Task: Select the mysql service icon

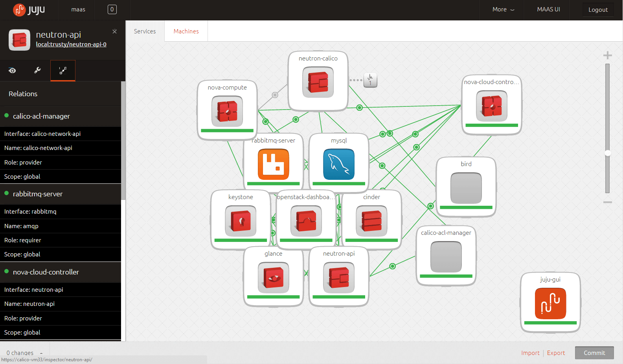Action: [339, 164]
